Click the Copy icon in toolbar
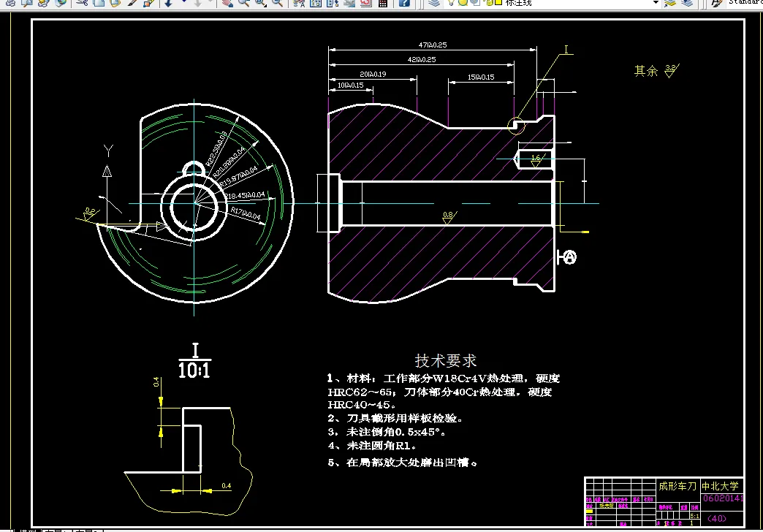The image size is (763, 532). click(99, 2)
